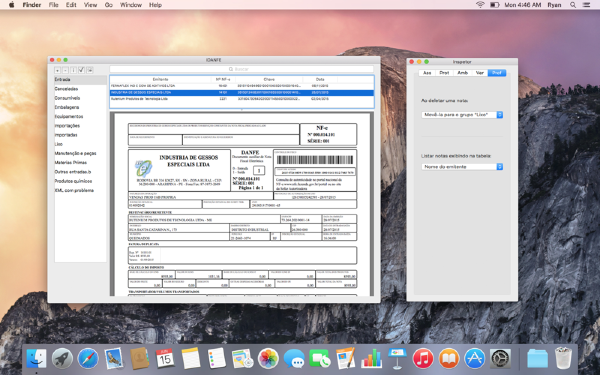
Task: Select the Consumíveis group
Action: (80, 98)
